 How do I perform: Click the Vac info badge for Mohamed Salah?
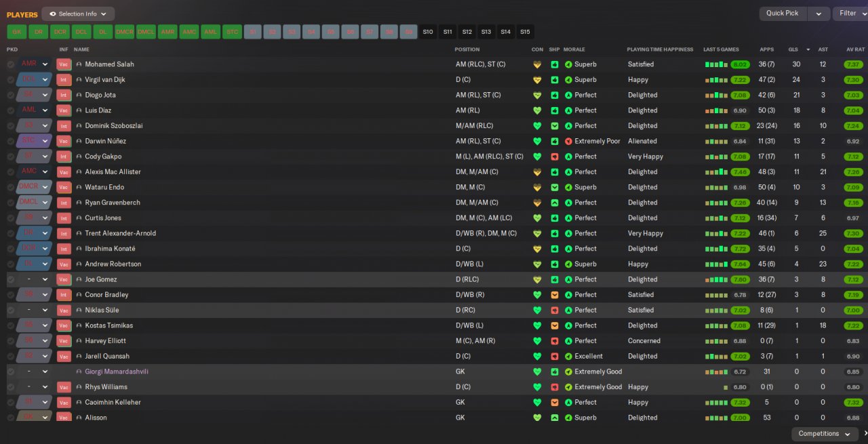64,64
